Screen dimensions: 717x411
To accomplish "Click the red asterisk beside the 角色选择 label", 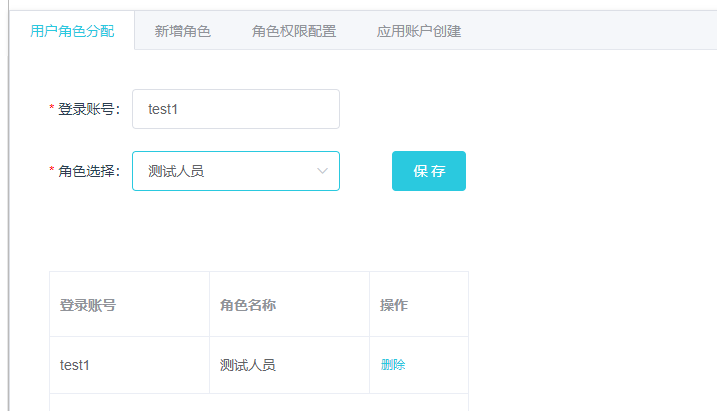I will [x=51, y=171].
